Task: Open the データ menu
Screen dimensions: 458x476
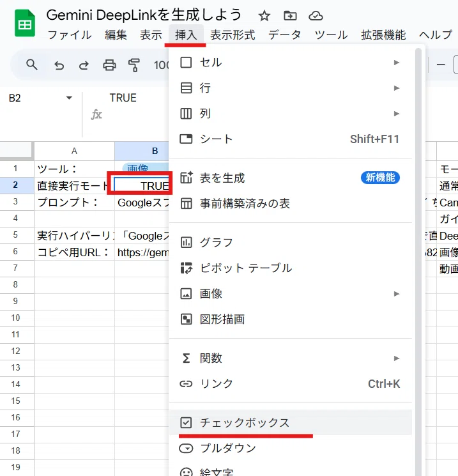Action: point(284,35)
